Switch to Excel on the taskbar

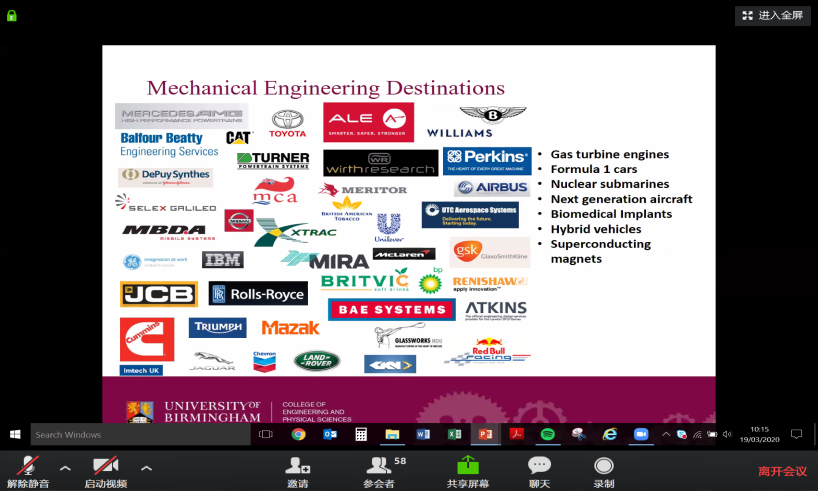point(454,434)
